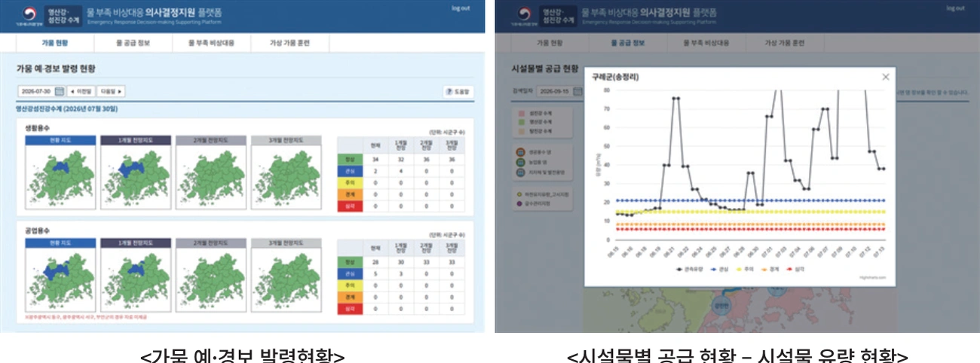This screenshot has height=363, width=980.
Task: Click green 정상 cell in 공업용수 table
Action: (x=350, y=262)
